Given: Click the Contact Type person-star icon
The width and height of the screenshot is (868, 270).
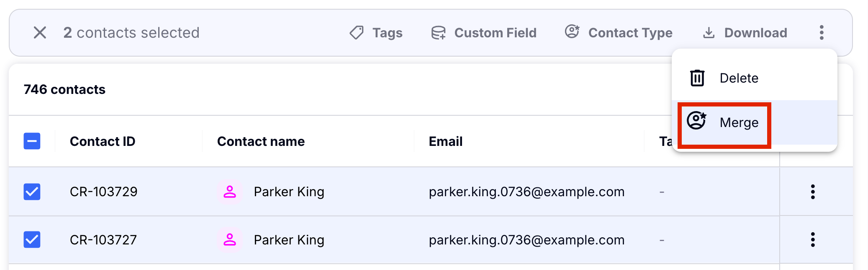Looking at the screenshot, I should tap(572, 32).
